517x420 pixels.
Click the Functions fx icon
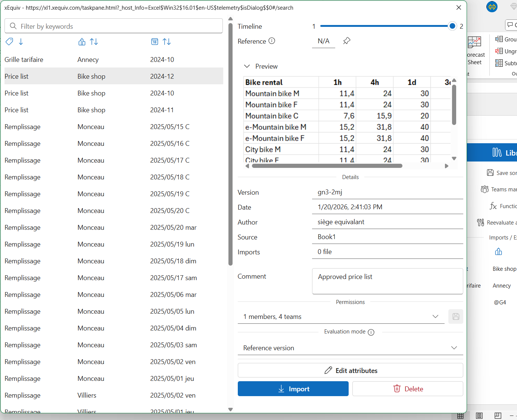coord(493,206)
